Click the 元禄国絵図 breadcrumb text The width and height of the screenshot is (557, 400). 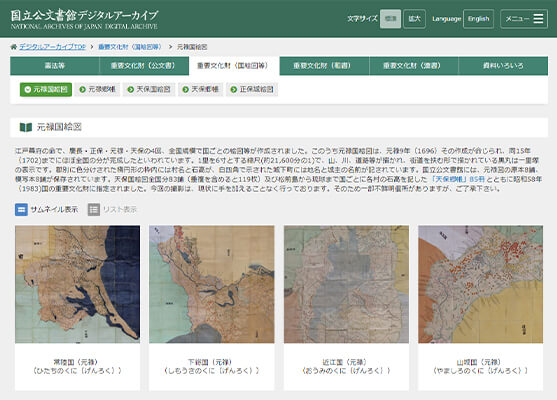(x=192, y=47)
